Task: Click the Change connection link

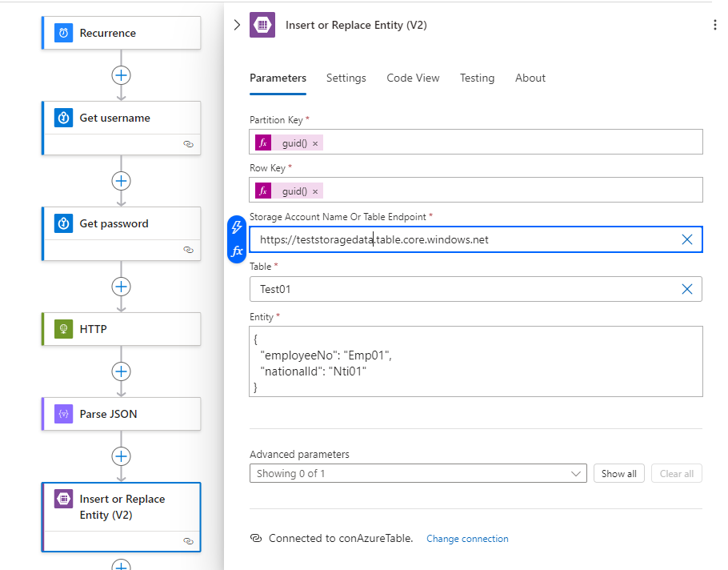Action: click(x=467, y=538)
